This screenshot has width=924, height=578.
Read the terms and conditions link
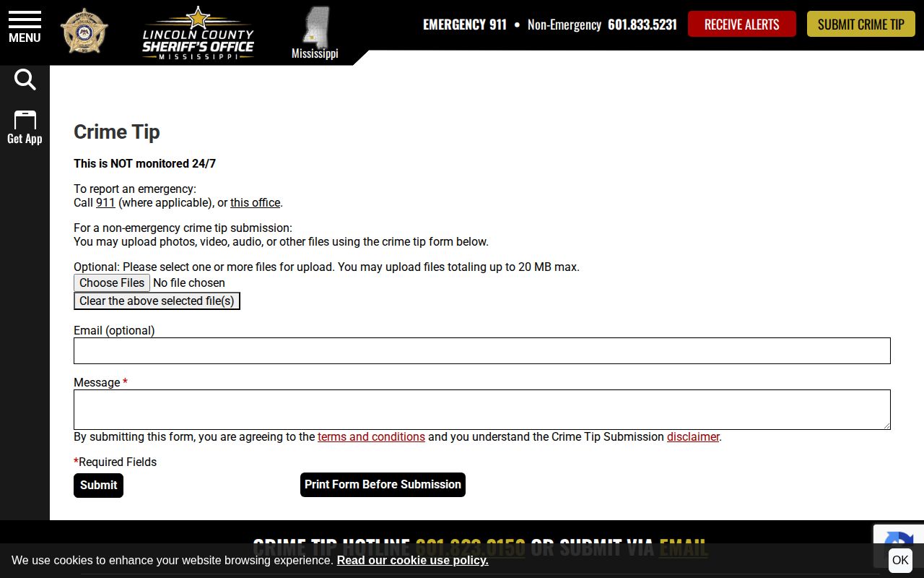(x=371, y=436)
